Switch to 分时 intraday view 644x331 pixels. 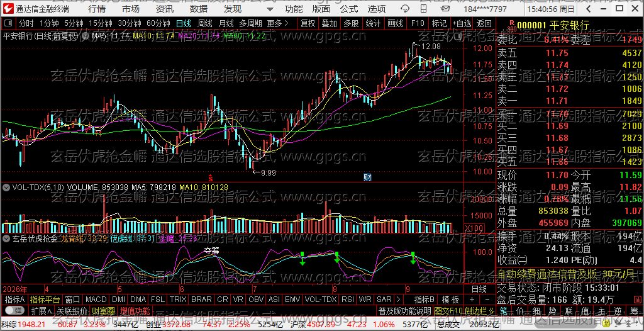click(26, 23)
